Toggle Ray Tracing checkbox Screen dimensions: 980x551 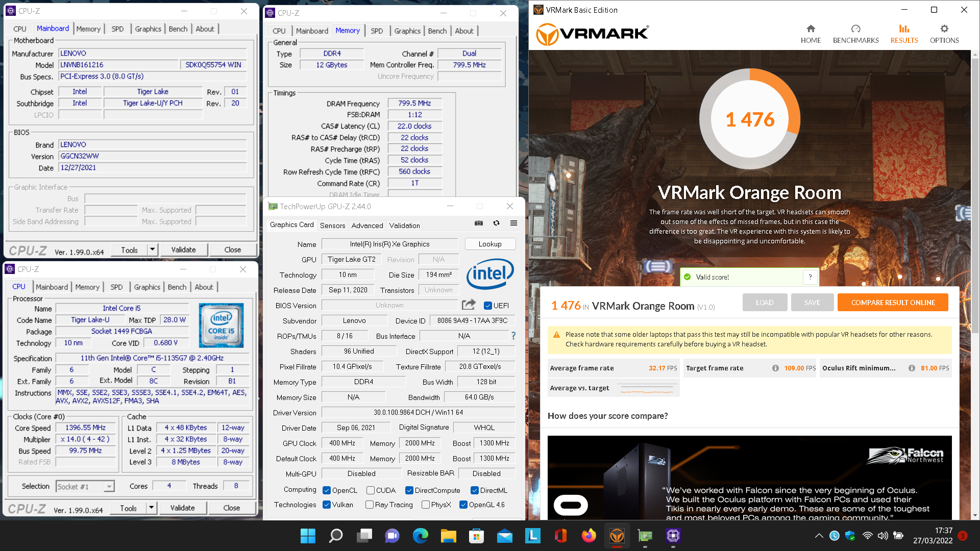pos(370,505)
